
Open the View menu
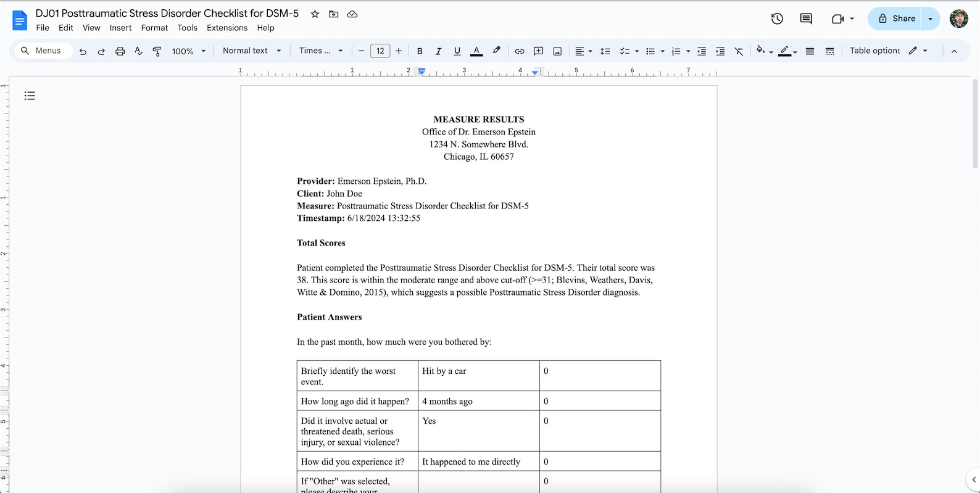pos(91,28)
